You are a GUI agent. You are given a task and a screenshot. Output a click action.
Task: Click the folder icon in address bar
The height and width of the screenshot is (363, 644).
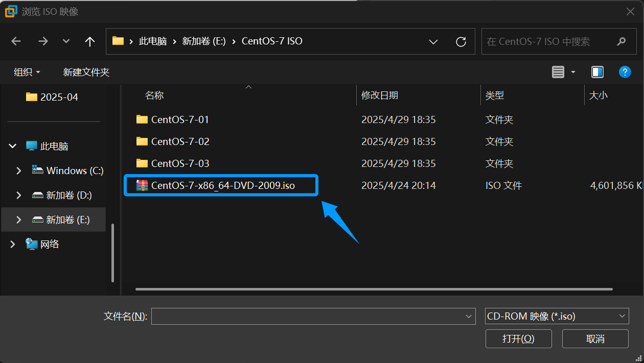118,41
